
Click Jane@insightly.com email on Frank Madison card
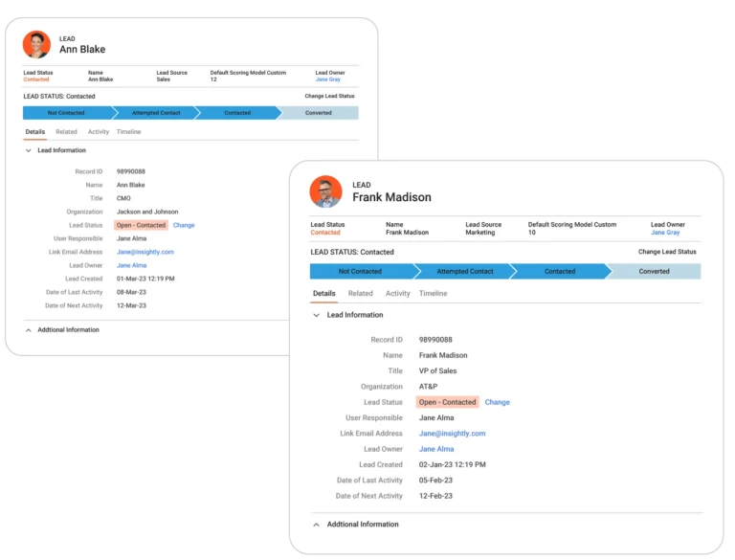click(x=452, y=434)
